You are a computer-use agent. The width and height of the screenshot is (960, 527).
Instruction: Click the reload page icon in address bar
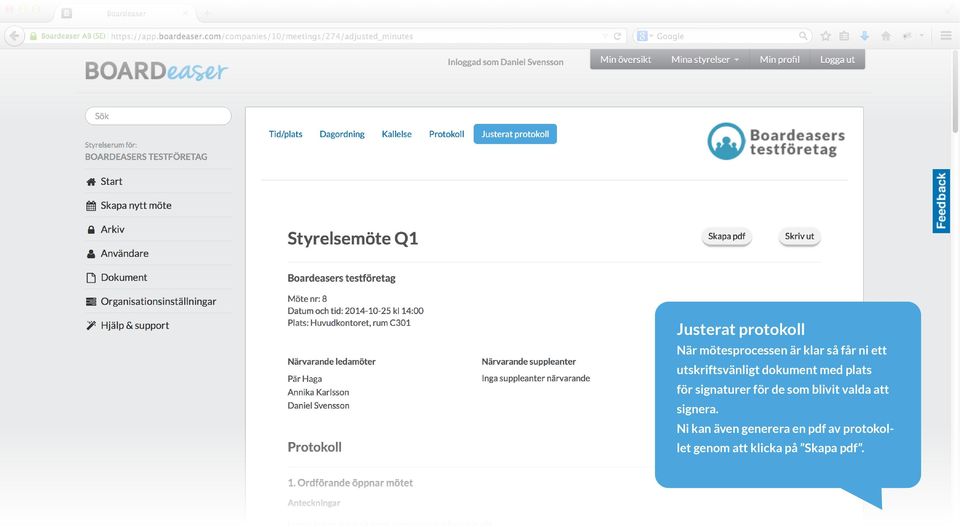[x=617, y=36]
